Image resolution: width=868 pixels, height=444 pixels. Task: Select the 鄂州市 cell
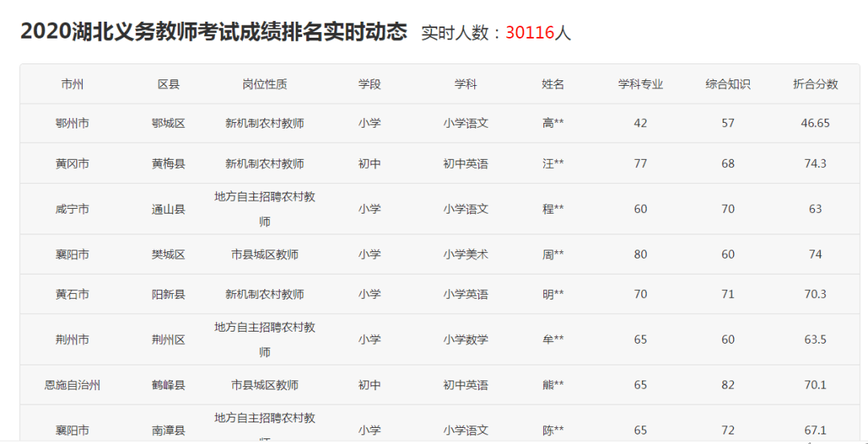pyautogui.click(x=72, y=124)
